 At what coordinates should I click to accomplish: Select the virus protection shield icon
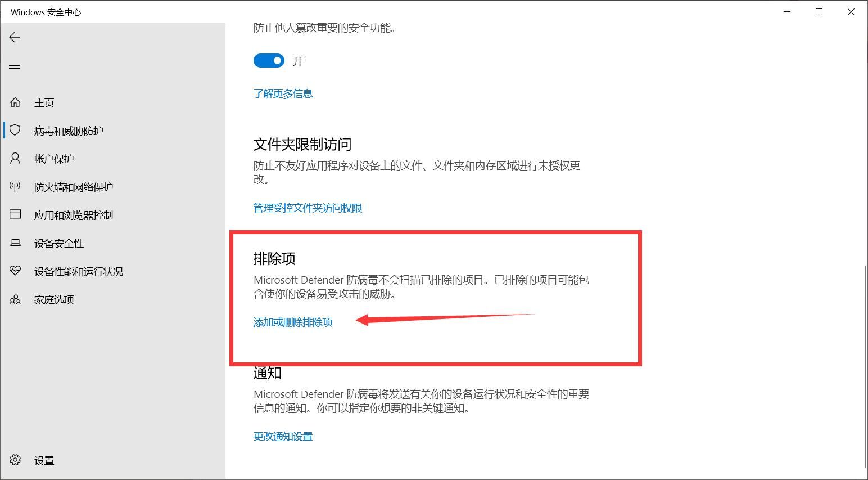(15, 131)
